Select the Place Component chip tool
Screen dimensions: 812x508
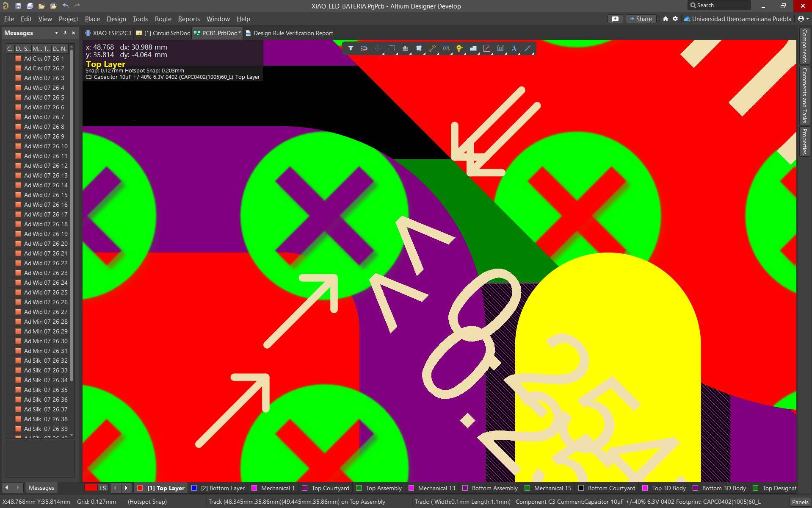coord(419,48)
